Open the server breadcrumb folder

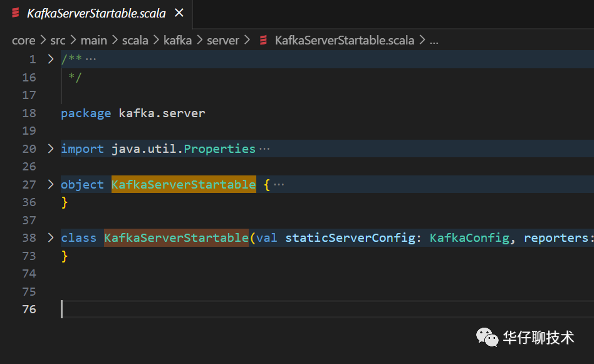223,40
